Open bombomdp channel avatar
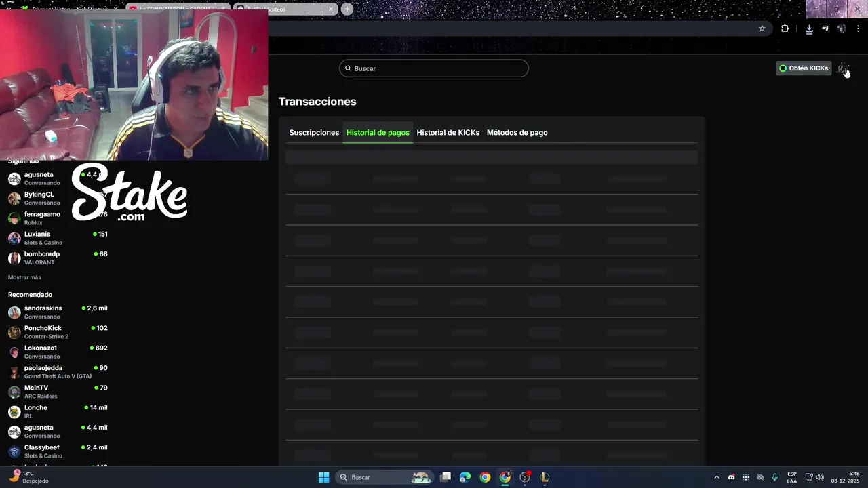Image resolution: width=868 pixels, height=488 pixels. [14, 258]
